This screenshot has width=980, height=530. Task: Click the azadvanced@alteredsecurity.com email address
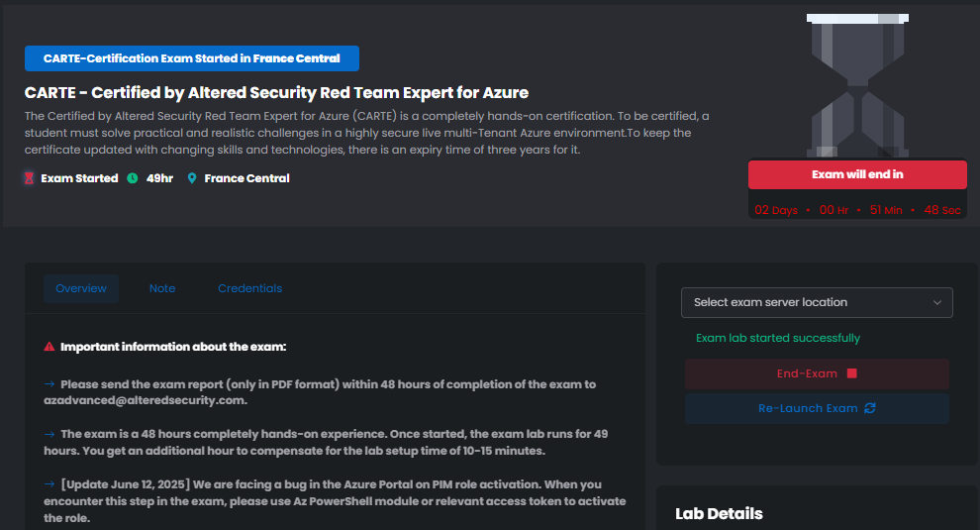coord(145,400)
